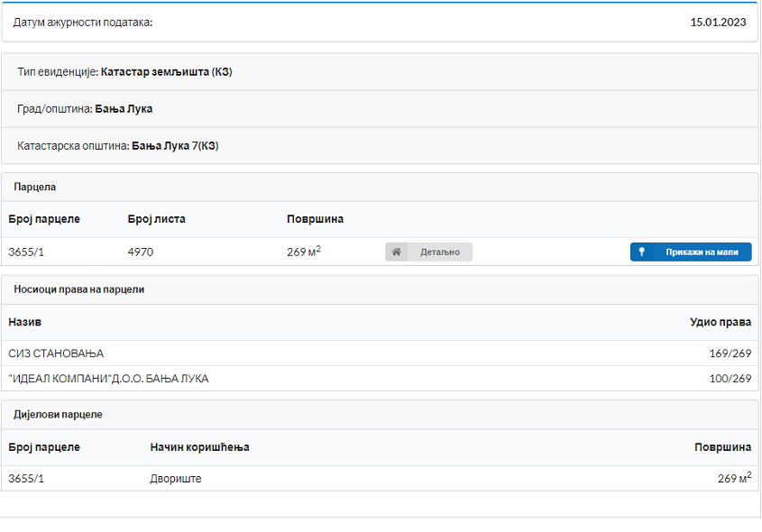Click the Тип евиденције row

(124, 71)
